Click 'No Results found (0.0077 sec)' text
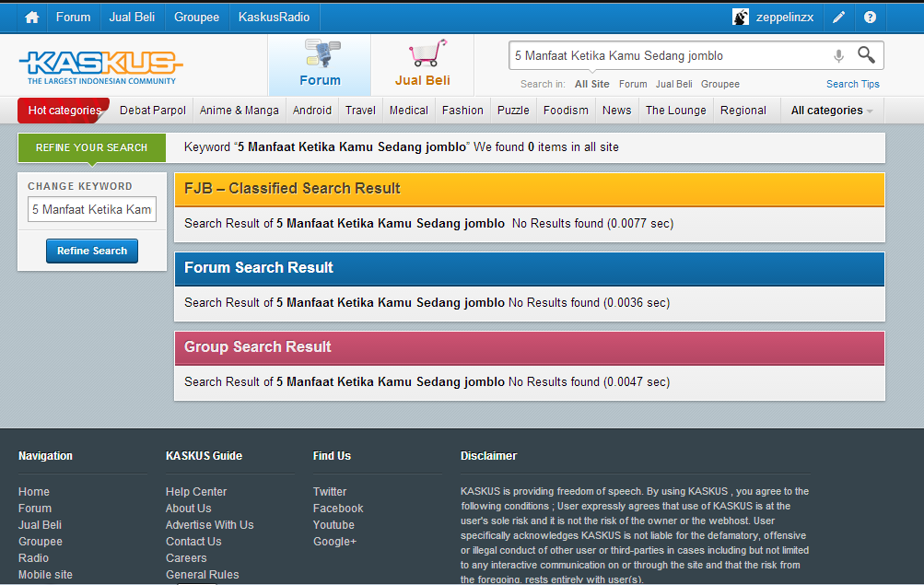 click(x=593, y=223)
